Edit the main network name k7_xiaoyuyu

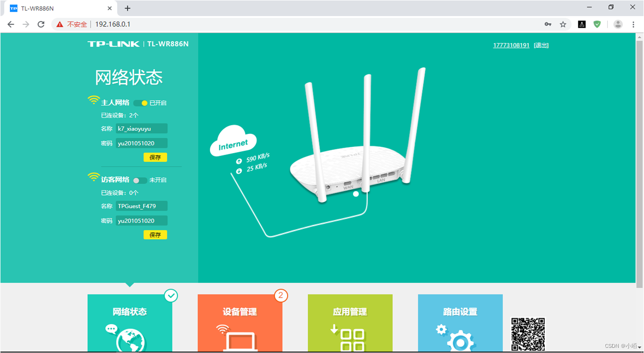[142, 128]
